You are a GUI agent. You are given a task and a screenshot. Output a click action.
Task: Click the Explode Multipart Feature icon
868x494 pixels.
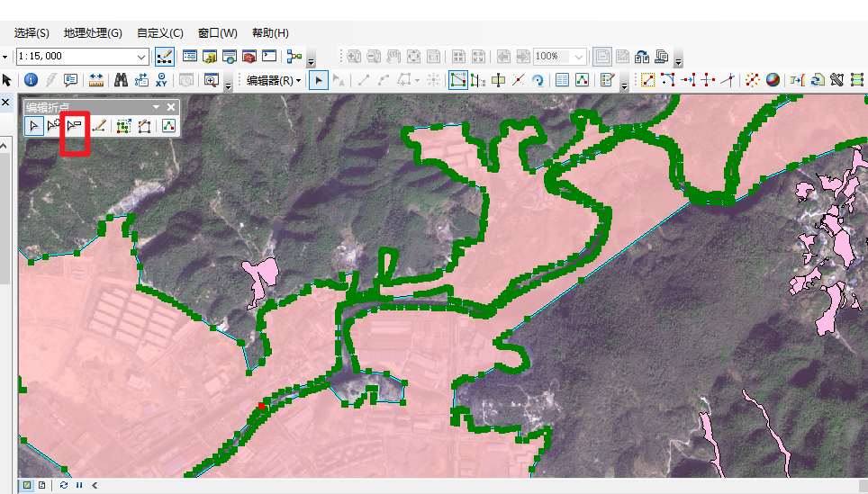pyautogui.click(x=753, y=80)
